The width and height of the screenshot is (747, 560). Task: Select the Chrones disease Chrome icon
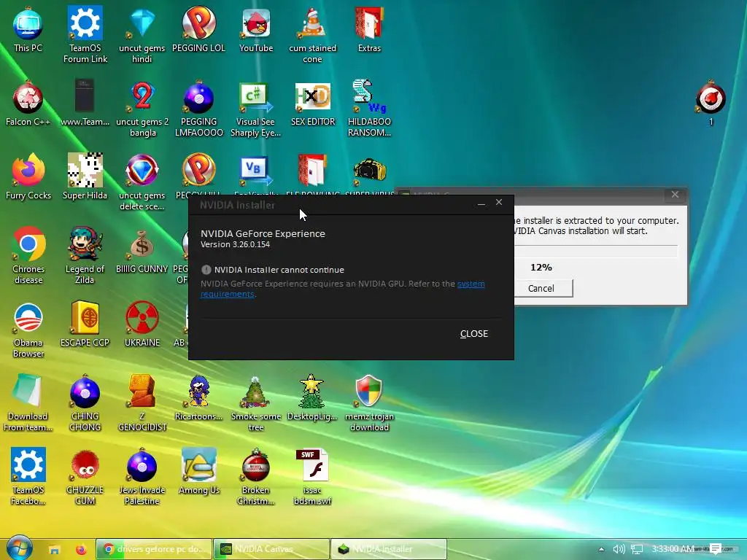(28, 256)
